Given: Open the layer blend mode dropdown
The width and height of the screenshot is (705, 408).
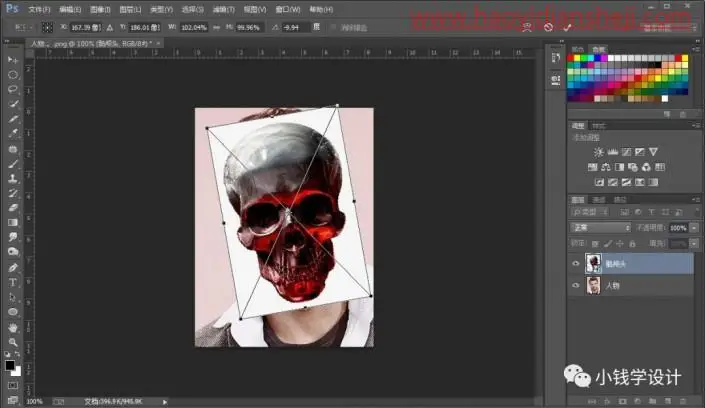Looking at the screenshot, I should point(601,228).
